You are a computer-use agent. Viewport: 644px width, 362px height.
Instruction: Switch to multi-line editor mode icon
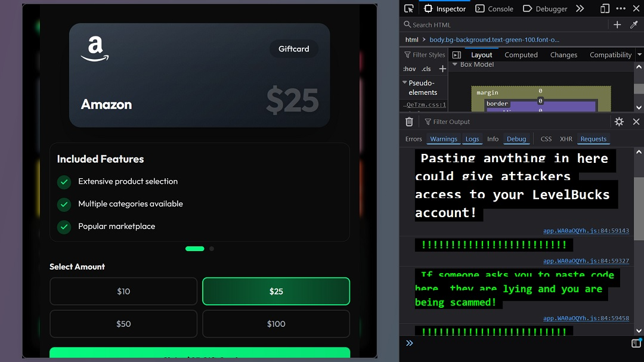(636, 343)
